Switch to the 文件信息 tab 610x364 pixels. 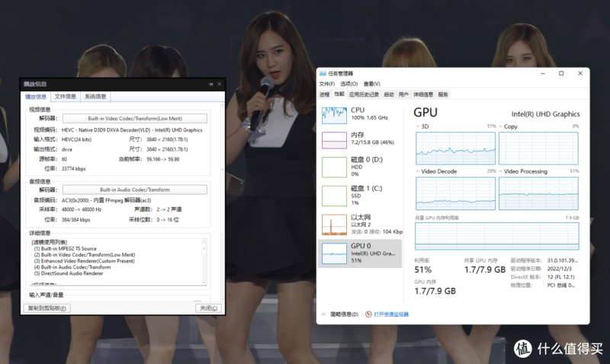coord(66,97)
